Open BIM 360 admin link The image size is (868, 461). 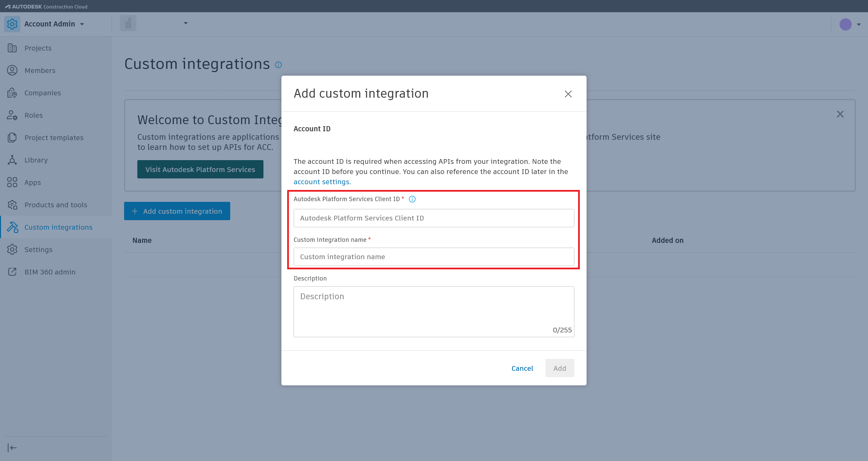50,272
